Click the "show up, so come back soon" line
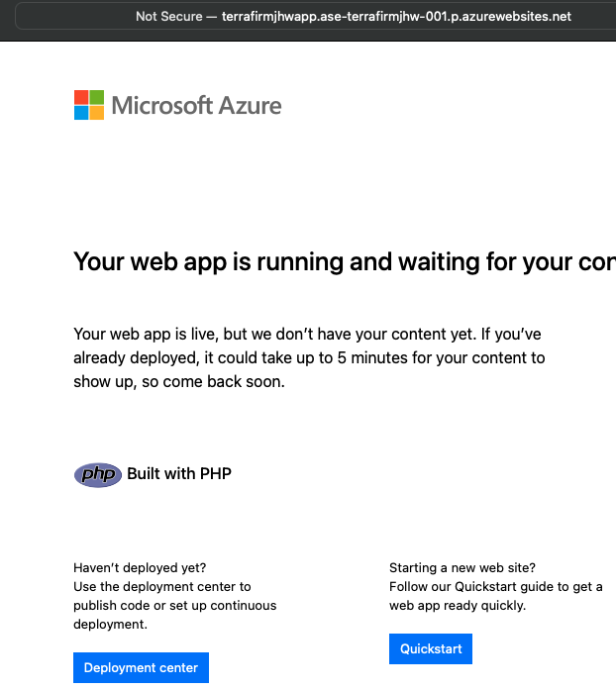This screenshot has height=690, width=616. [178, 382]
